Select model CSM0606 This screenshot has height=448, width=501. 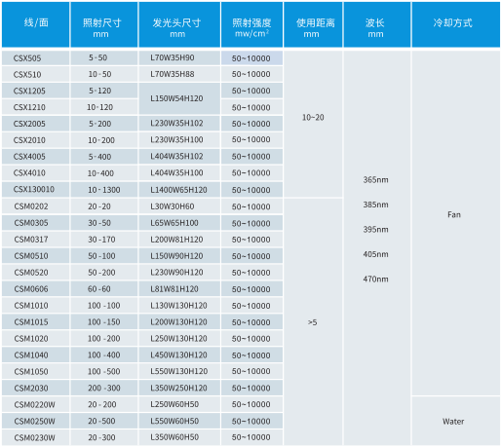pos(35,289)
